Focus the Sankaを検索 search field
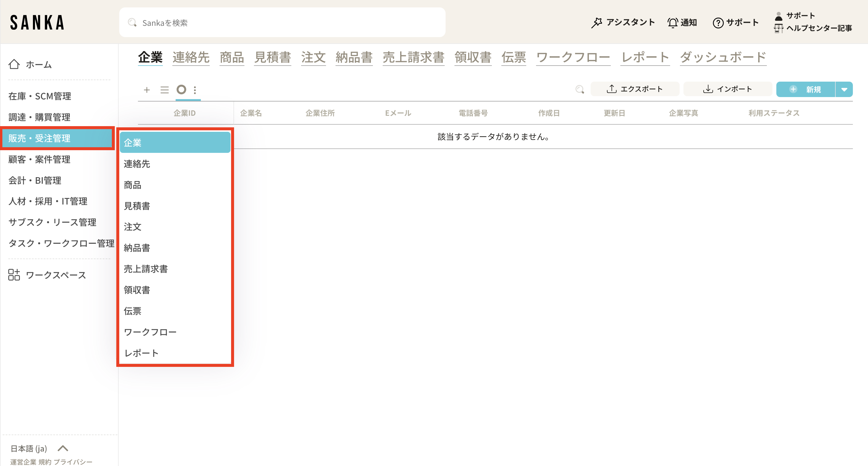This screenshot has height=466, width=868. [x=282, y=23]
